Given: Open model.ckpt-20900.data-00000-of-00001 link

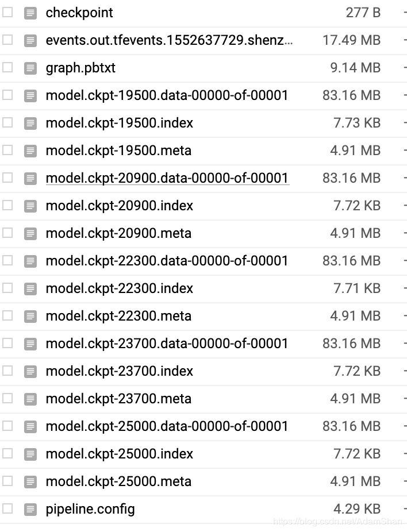Looking at the screenshot, I should pyautogui.click(x=167, y=178).
